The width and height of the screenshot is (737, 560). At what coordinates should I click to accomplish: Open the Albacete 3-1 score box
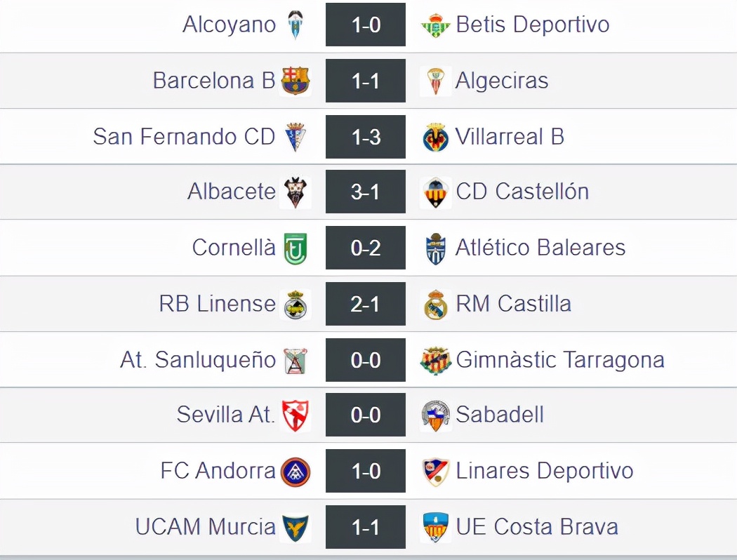366,192
